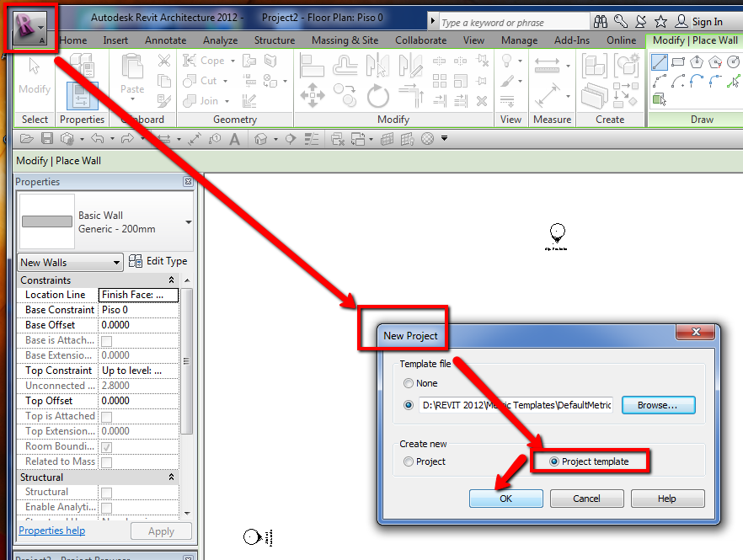
Task: Open the Cope dropdown arrow
Action: pos(233,61)
